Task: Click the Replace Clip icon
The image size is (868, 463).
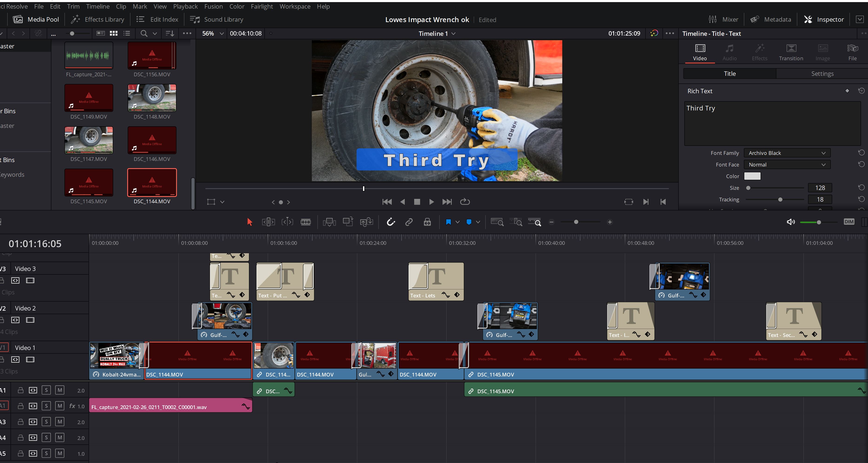Action: click(366, 222)
